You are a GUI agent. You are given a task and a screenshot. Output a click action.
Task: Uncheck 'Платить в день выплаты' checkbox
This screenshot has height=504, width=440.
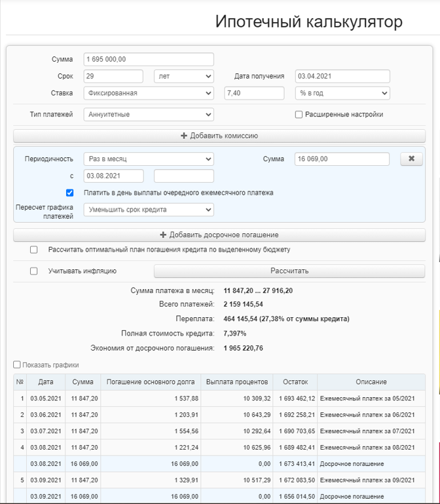pyautogui.click(x=69, y=193)
